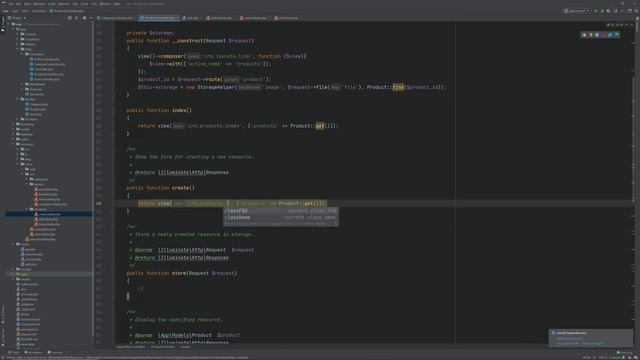The width and height of the screenshot is (640, 360).
Task: Collapse the routes folder arrow
Action: tap(13, 244)
